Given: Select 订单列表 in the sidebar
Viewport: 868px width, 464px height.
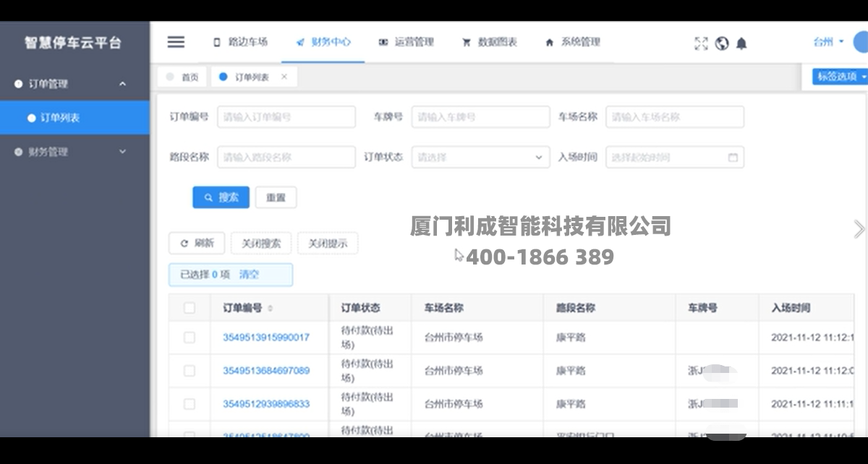Looking at the screenshot, I should click(x=75, y=117).
